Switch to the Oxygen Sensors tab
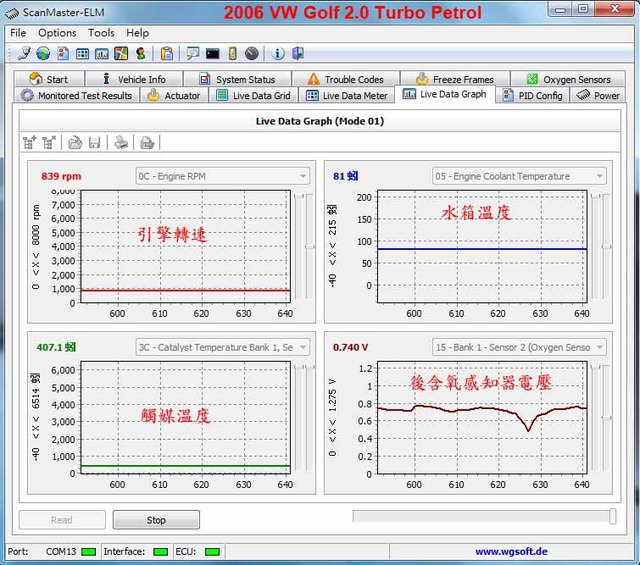 pos(568,79)
